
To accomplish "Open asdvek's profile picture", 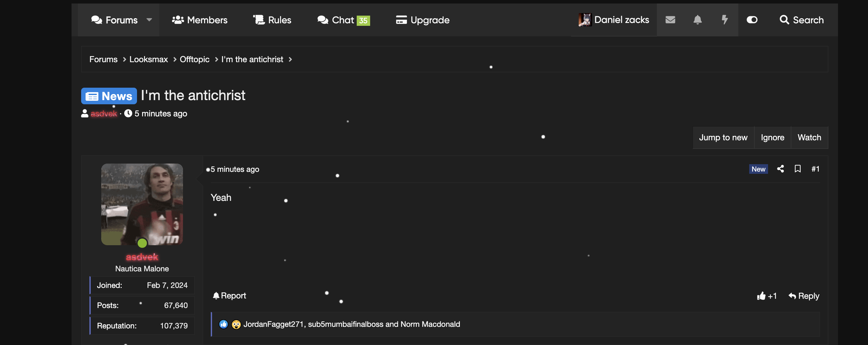I will point(142,204).
